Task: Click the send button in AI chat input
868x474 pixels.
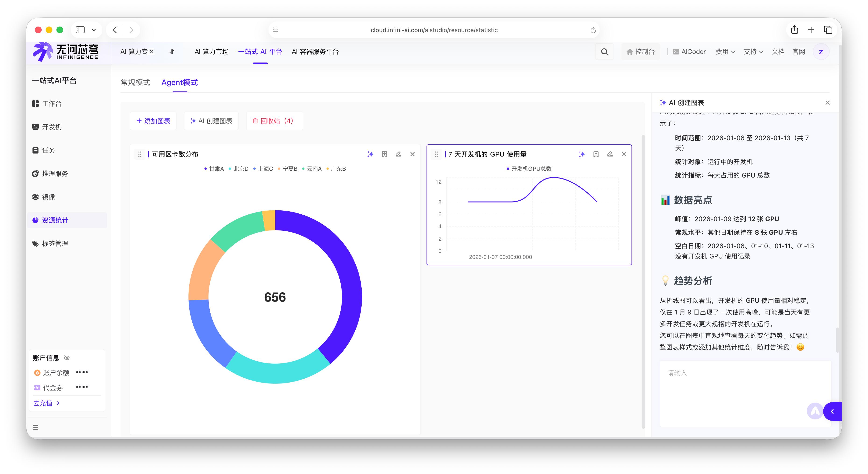Action: (815, 411)
